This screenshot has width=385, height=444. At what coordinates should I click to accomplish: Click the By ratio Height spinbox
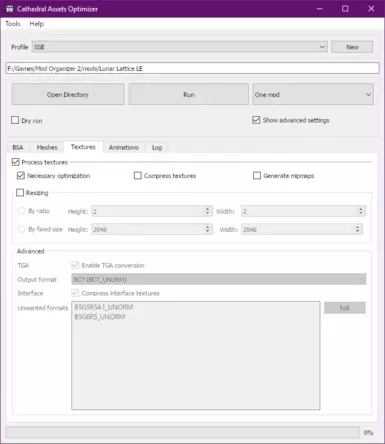[152, 211]
